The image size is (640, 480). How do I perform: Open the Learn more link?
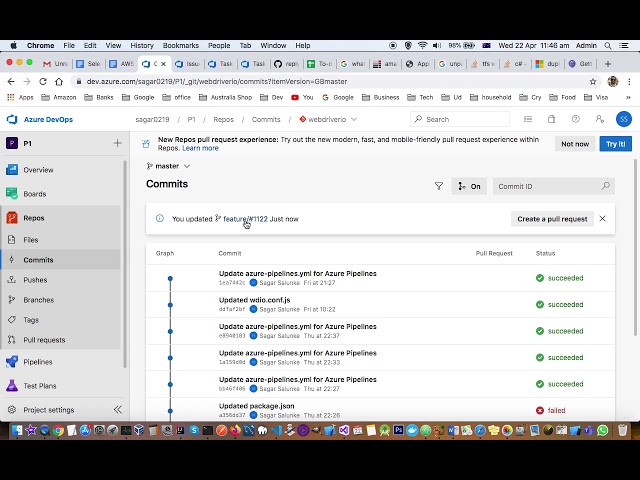pos(200,148)
